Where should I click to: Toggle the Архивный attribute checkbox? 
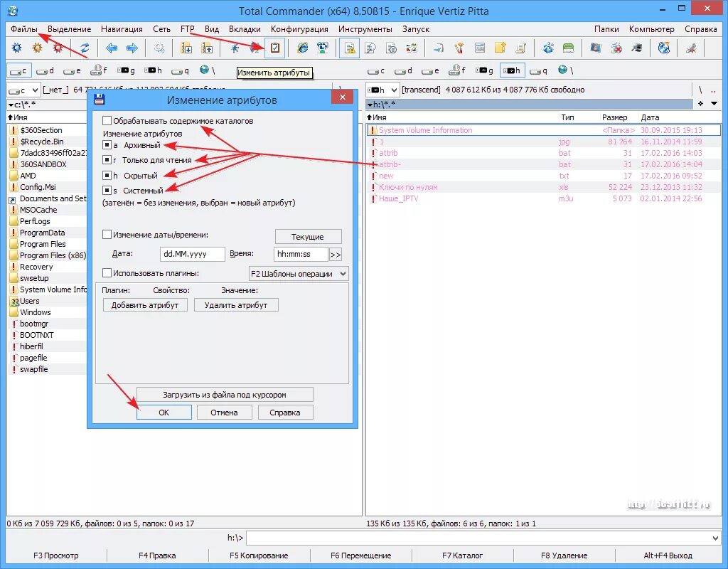[107, 145]
